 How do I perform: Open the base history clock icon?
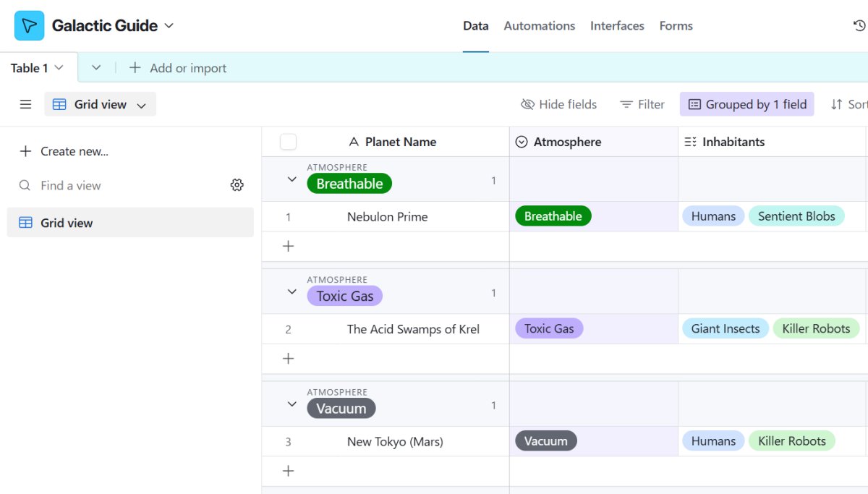coord(859,26)
